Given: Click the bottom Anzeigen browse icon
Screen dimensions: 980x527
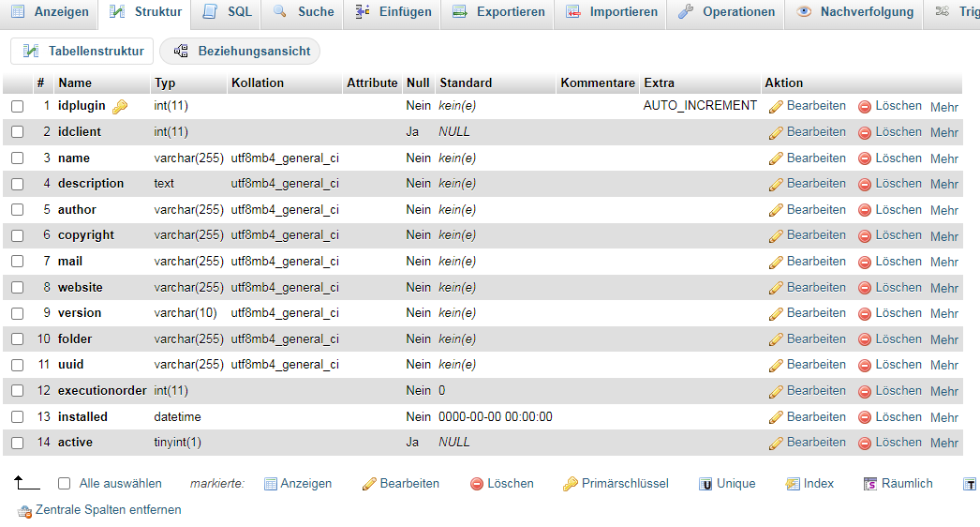Looking at the screenshot, I should [271, 484].
